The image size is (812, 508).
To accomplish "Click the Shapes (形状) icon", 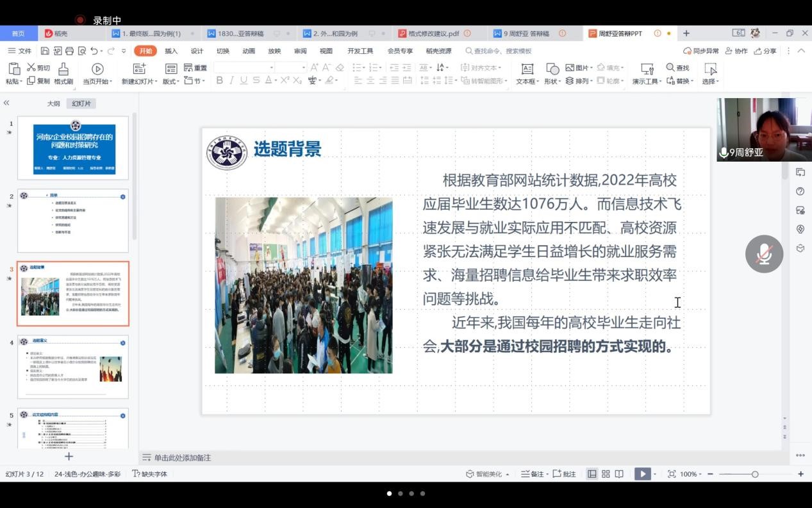I will (x=552, y=69).
